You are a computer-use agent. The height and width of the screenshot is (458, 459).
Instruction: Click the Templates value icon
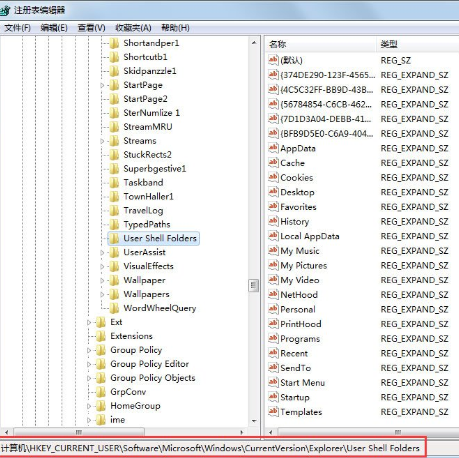click(x=273, y=412)
